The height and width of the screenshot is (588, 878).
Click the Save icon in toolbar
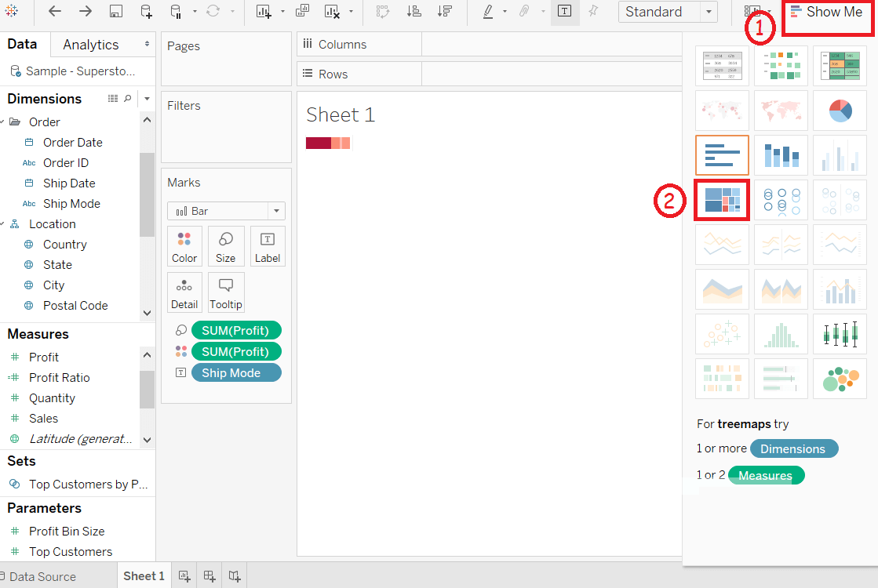click(116, 11)
